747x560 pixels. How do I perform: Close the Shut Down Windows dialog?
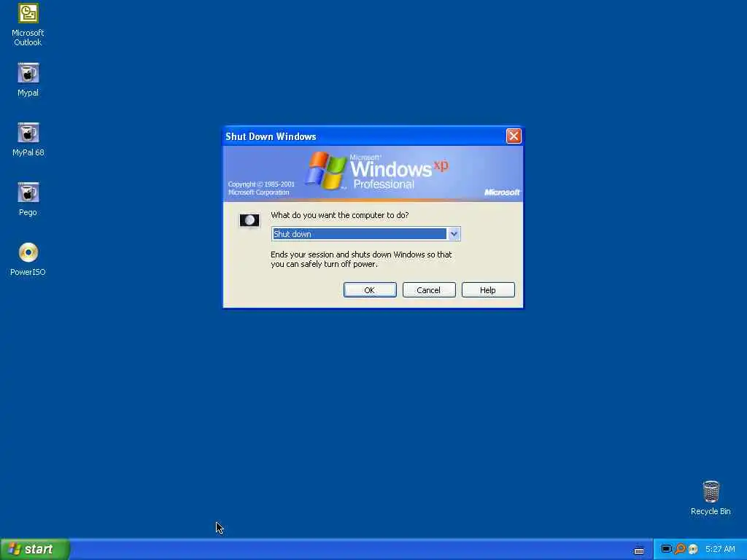(513, 136)
